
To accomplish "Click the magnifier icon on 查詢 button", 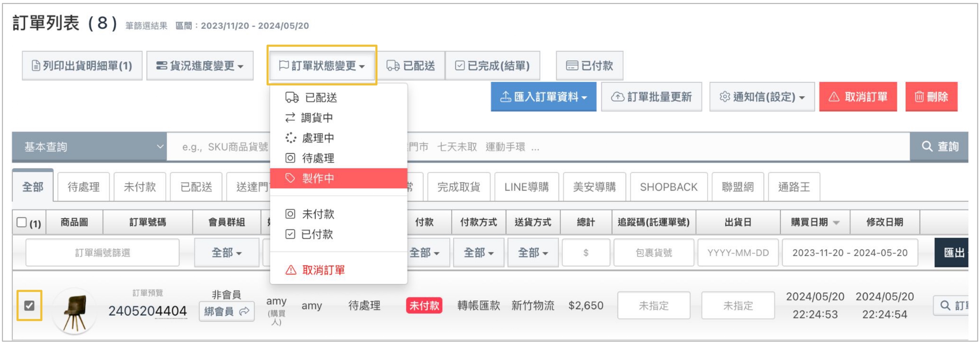I will pyautogui.click(x=927, y=146).
